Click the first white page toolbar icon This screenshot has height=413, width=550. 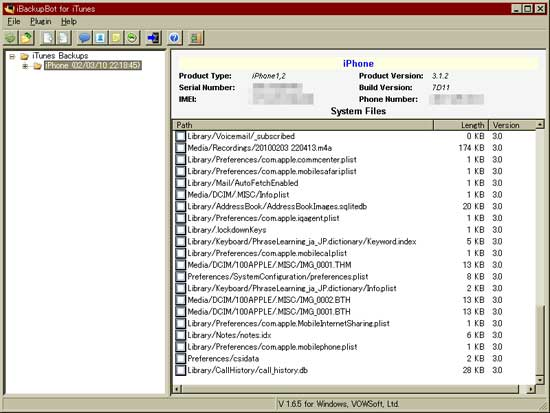pos(48,38)
